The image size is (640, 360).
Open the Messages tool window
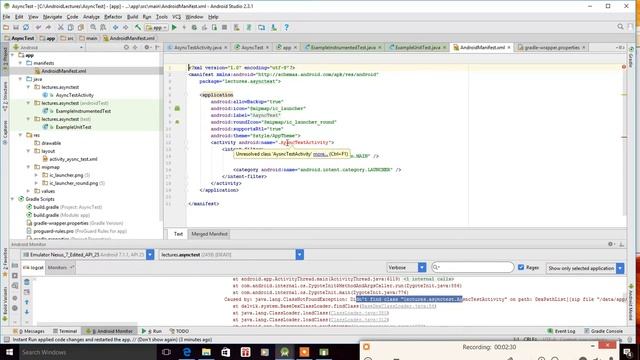[29, 331]
